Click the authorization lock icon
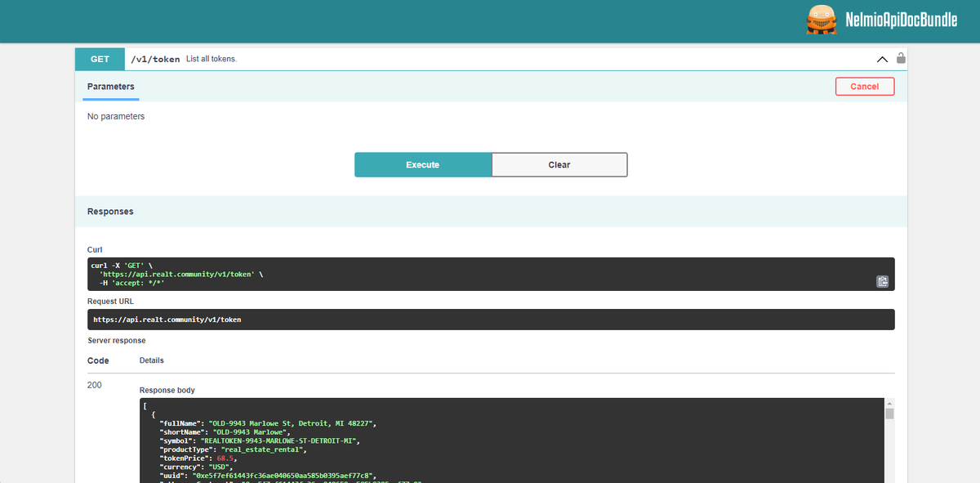Viewport: 980px width, 483px height. (901, 59)
